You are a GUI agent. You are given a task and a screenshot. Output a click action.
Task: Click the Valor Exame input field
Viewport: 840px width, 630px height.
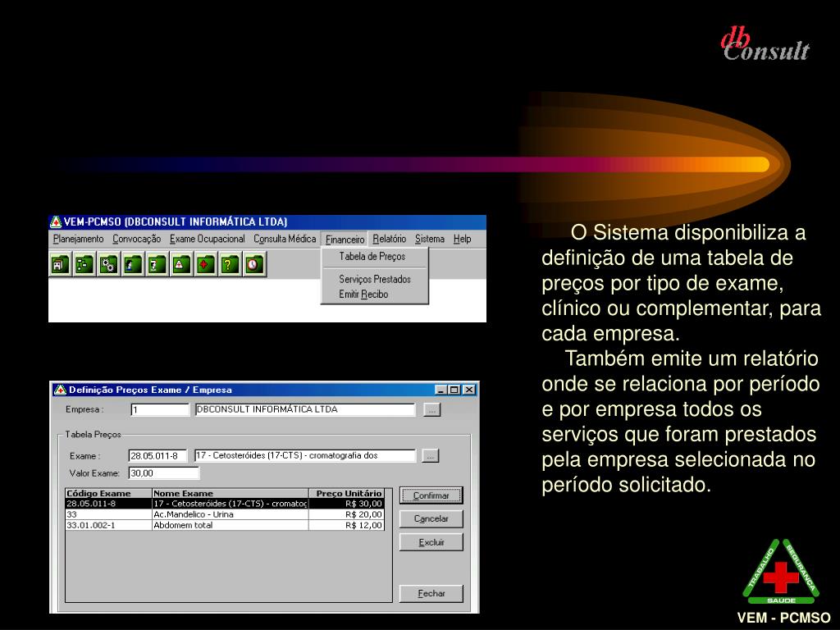[164, 473]
